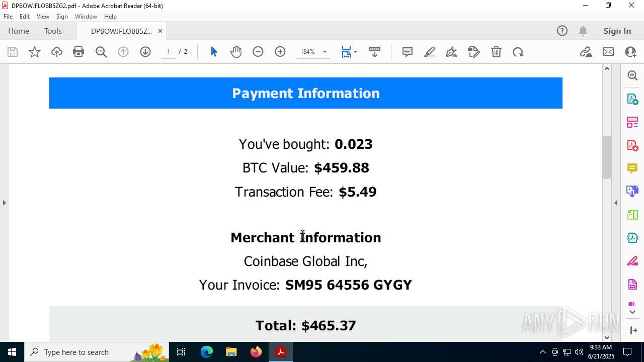Open the Sign menu
The width and height of the screenshot is (644, 362).
coord(62,17)
